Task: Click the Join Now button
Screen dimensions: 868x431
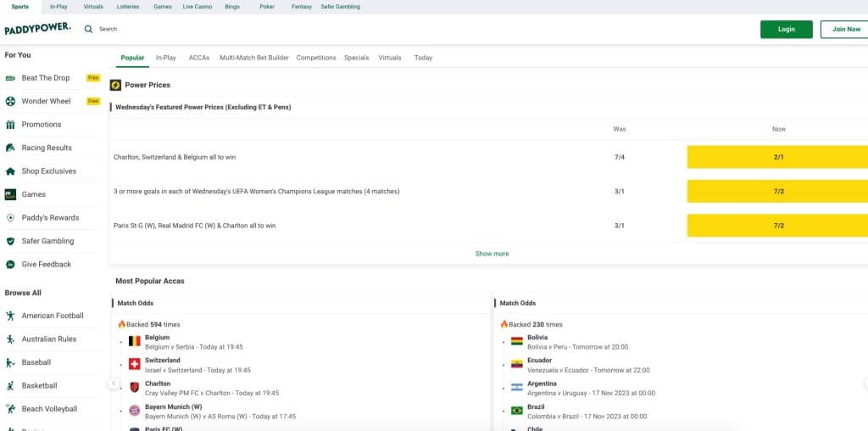Action: point(845,30)
